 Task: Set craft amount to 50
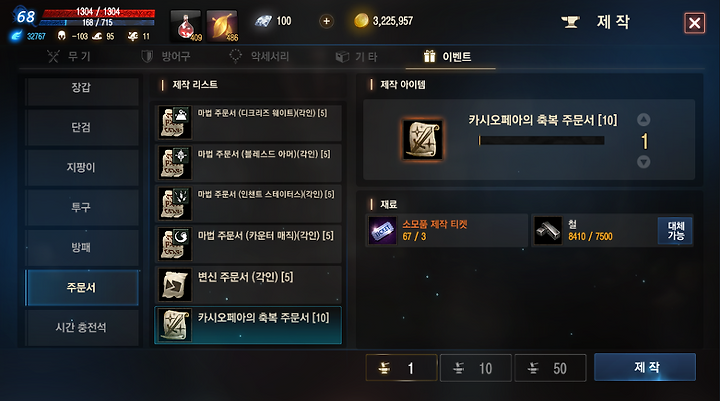[550, 368]
